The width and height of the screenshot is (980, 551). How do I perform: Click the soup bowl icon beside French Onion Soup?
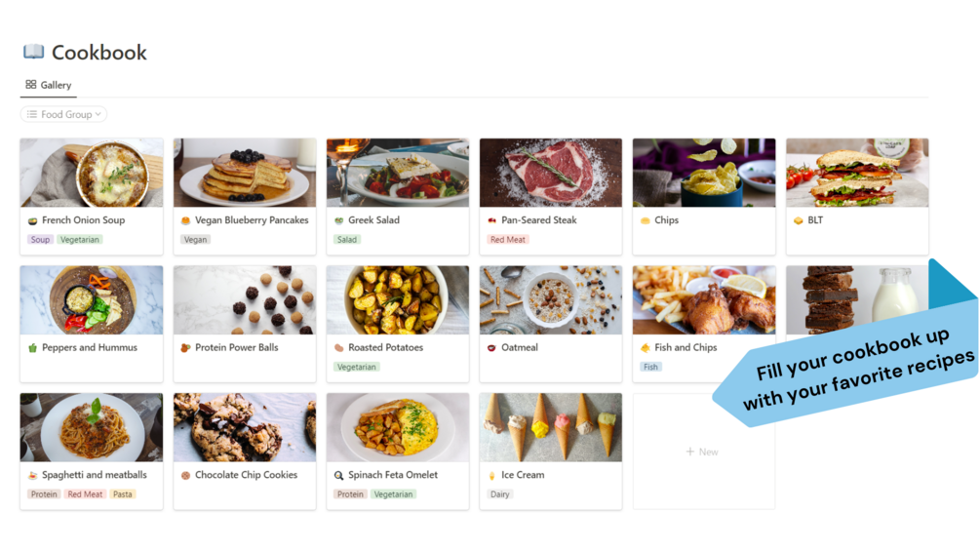point(32,220)
